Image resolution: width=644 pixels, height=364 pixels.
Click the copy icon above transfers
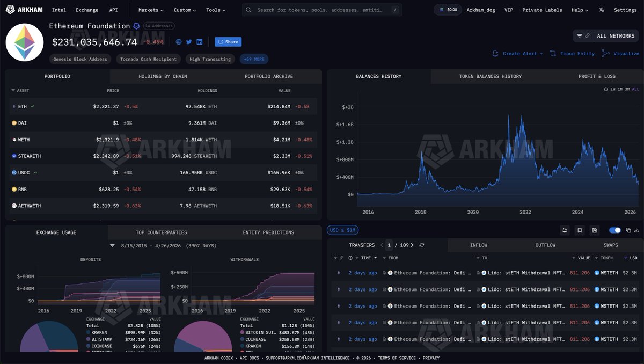[628, 230]
